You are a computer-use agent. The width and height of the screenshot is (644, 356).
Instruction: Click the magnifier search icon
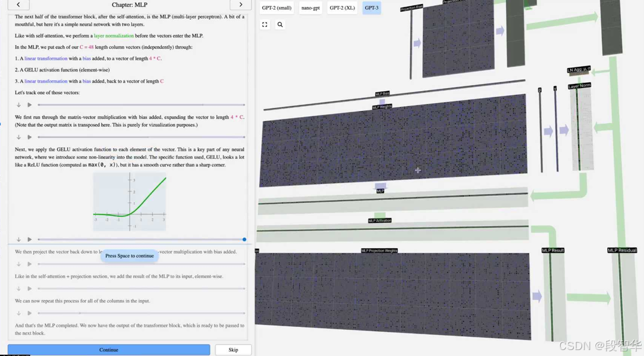280,24
